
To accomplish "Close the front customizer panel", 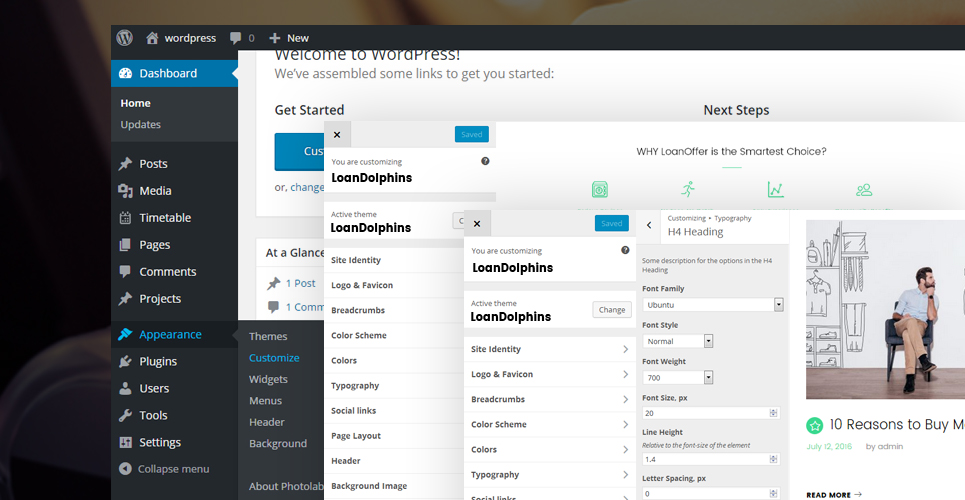I will [x=478, y=224].
